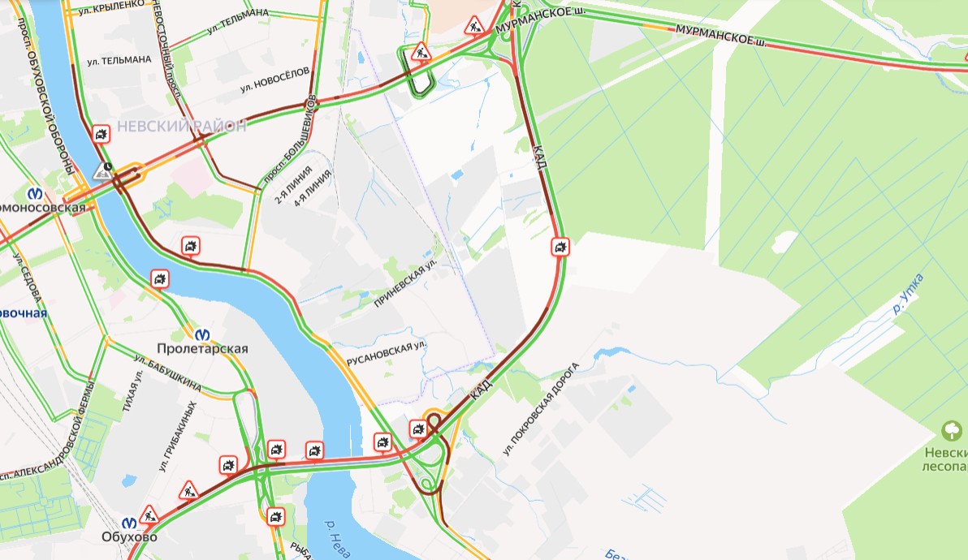
Task: Click the roadworks sign closest to Обухово
Action: pos(149,515)
